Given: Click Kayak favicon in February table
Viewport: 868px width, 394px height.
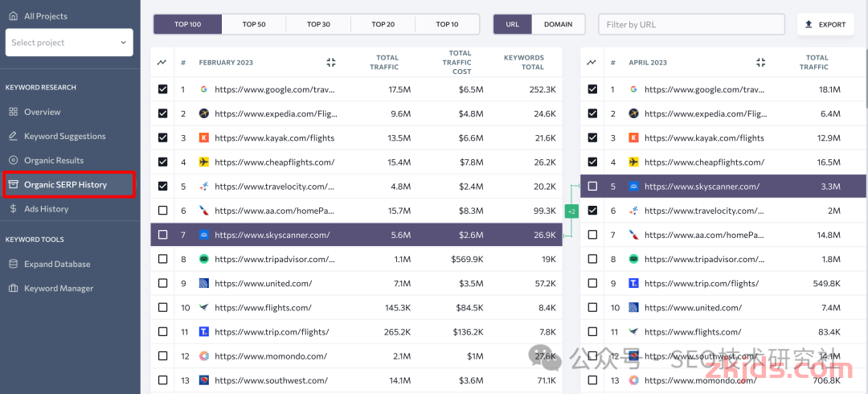Looking at the screenshot, I should pos(203,138).
